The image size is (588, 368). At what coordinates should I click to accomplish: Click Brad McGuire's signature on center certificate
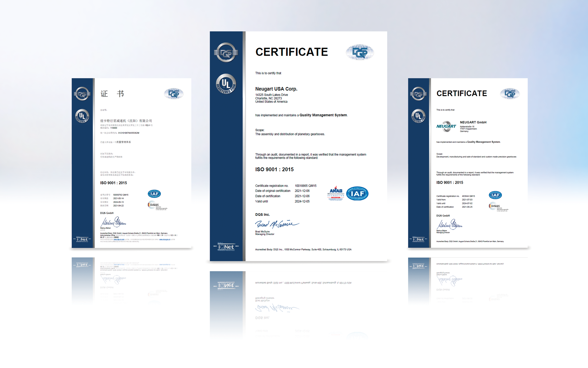coord(277,224)
